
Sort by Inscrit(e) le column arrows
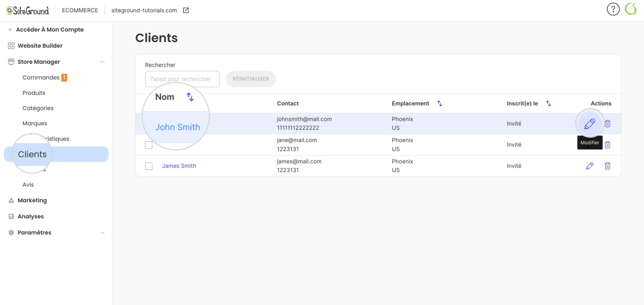click(x=549, y=103)
